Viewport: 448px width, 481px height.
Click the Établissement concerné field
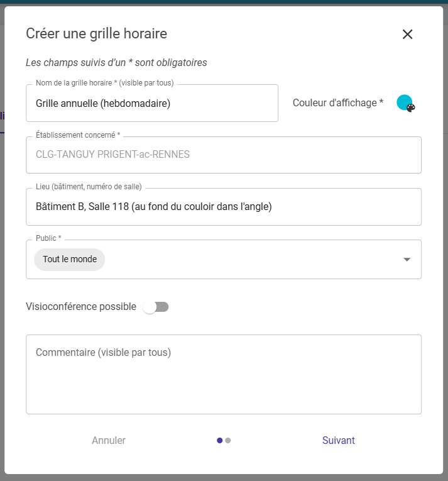(x=223, y=155)
